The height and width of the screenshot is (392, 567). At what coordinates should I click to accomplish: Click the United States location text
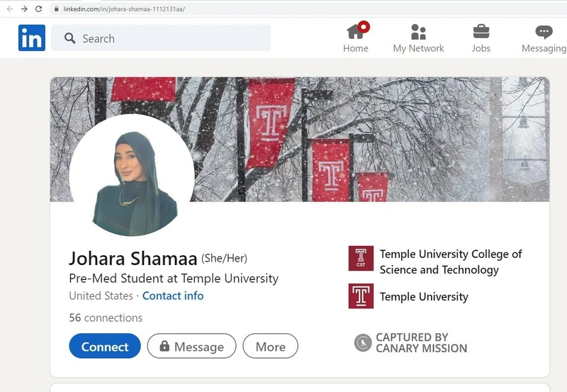101,296
